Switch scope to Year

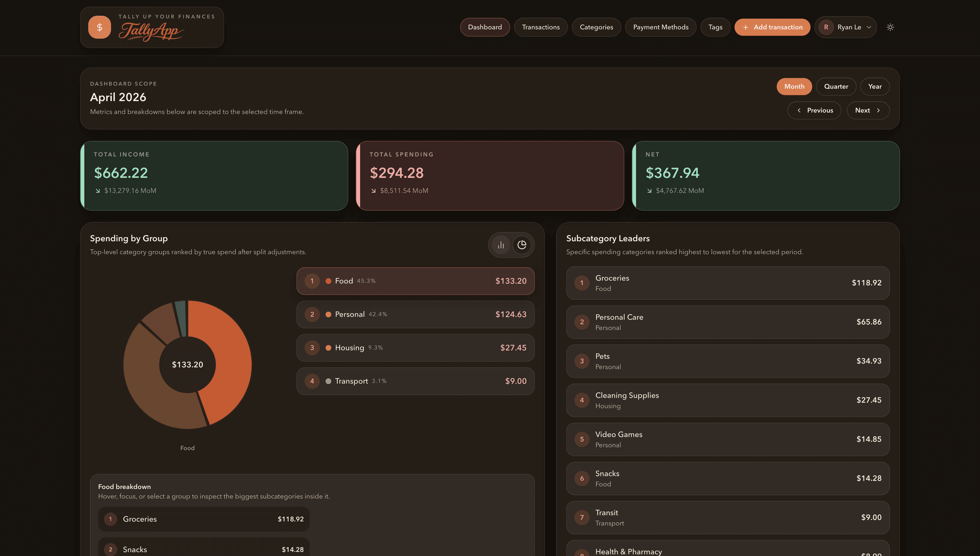click(875, 86)
